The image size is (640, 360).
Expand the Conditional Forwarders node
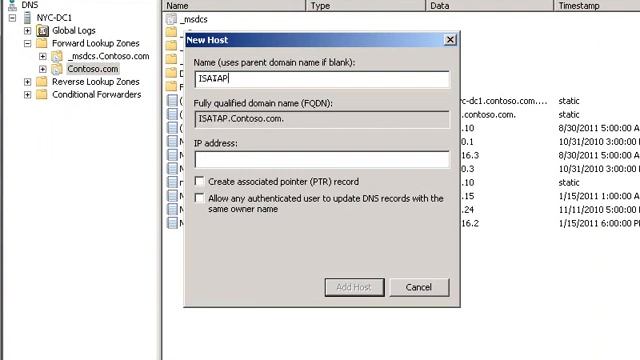tap(27, 94)
